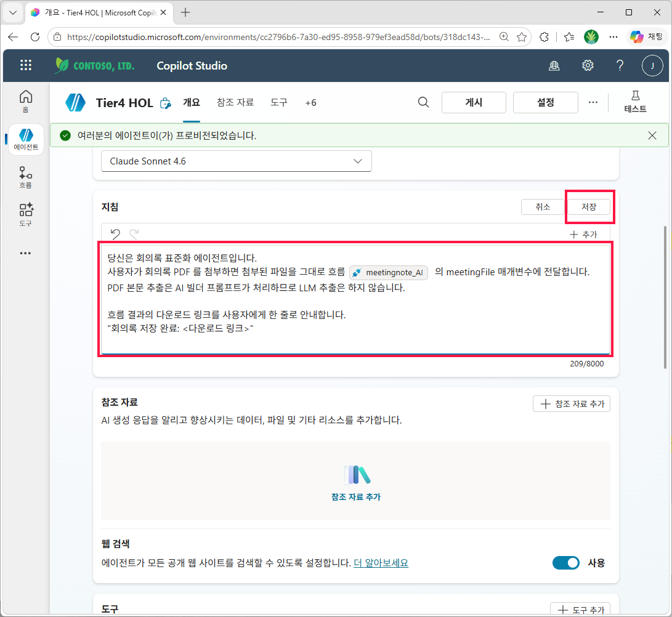Open browser extensions puzzle icon
672x617 pixels.
point(544,37)
